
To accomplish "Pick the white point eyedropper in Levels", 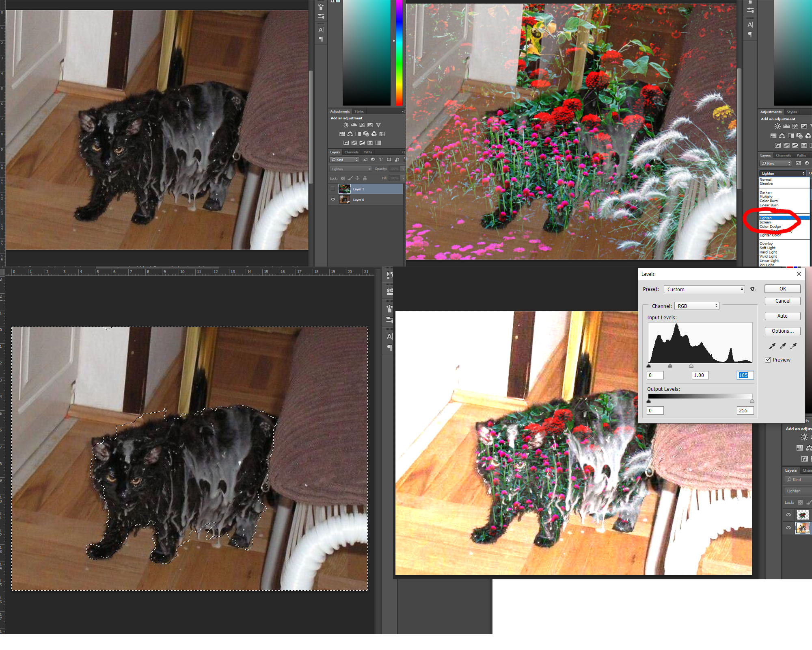I will tap(793, 346).
